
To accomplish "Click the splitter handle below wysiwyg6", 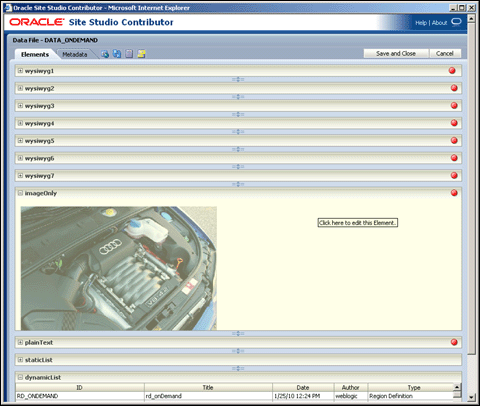I will point(238,167).
